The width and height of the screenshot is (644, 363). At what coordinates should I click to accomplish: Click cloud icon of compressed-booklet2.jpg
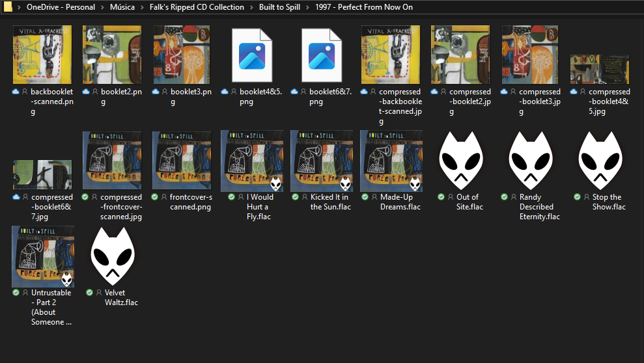click(434, 92)
